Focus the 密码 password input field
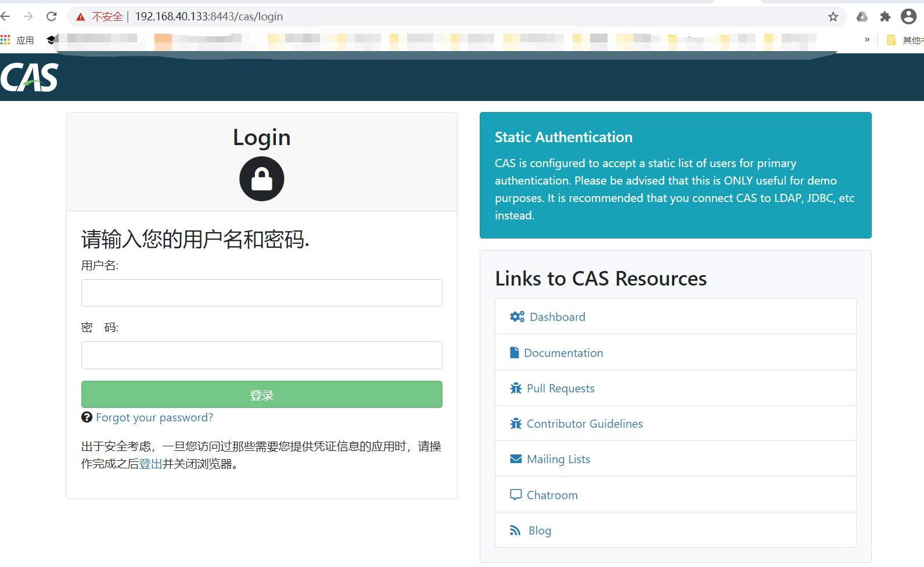This screenshot has height=567, width=924. pos(262,355)
